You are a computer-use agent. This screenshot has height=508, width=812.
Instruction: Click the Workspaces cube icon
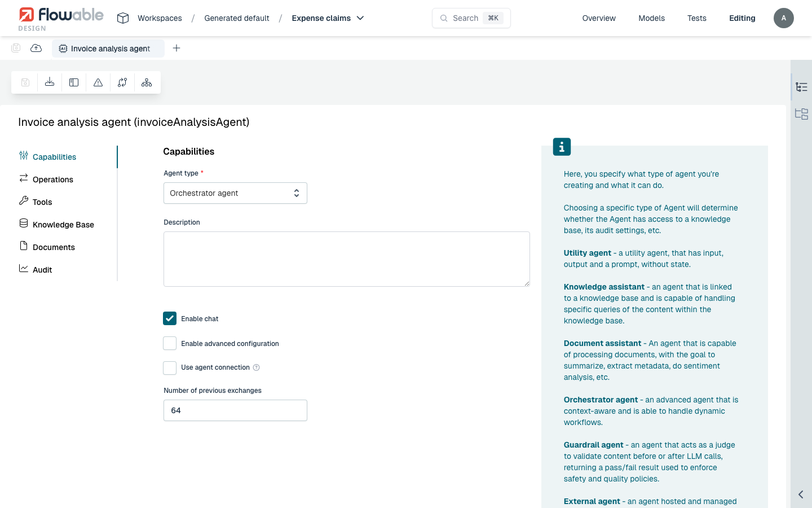[123, 18]
